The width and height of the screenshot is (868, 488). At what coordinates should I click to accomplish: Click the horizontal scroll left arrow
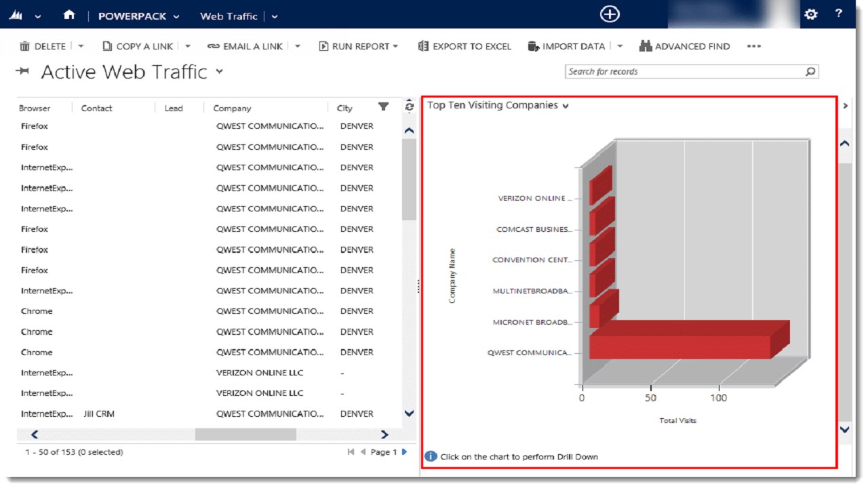[x=35, y=434]
